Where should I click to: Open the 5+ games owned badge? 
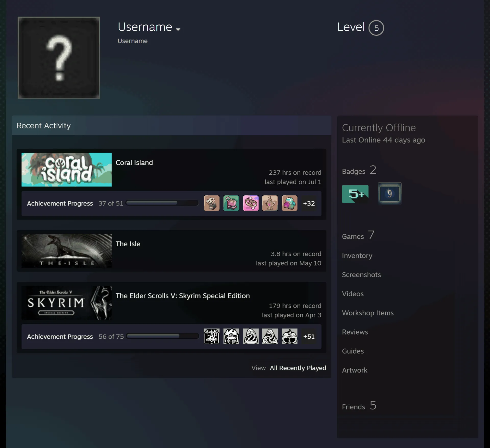point(355,194)
